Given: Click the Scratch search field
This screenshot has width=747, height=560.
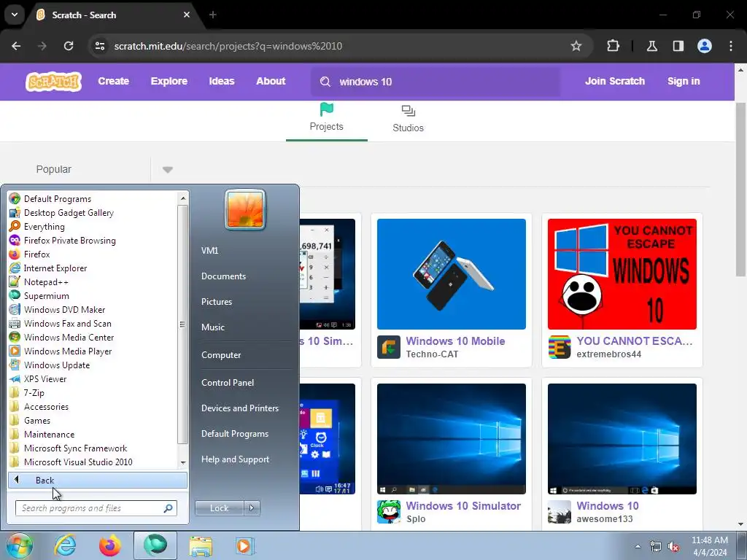Looking at the screenshot, I should [x=436, y=82].
